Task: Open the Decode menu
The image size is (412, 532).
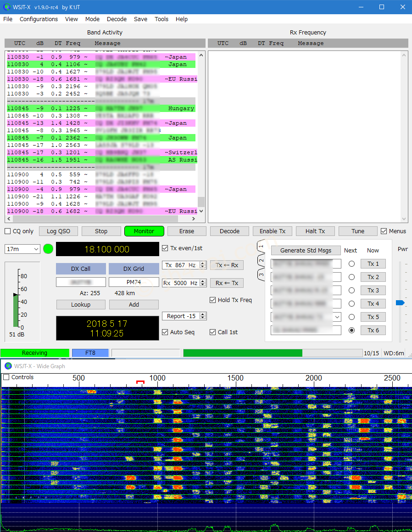Action: click(x=117, y=19)
